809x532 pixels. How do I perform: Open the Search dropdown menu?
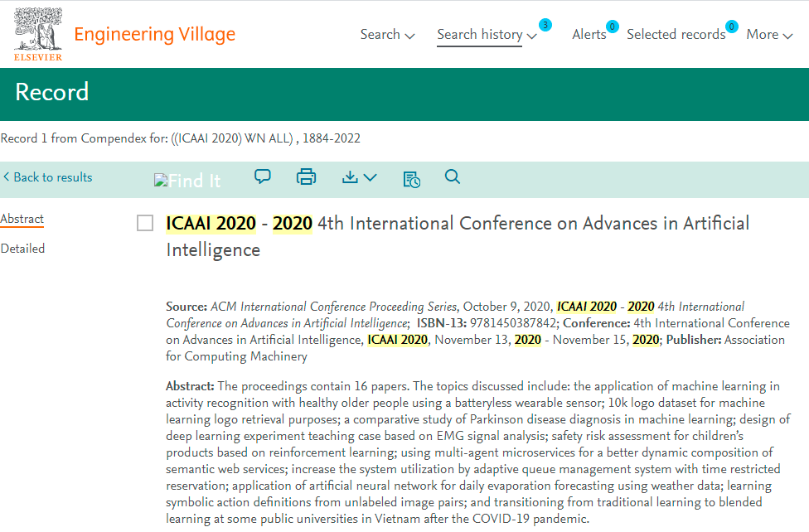(387, 35)
